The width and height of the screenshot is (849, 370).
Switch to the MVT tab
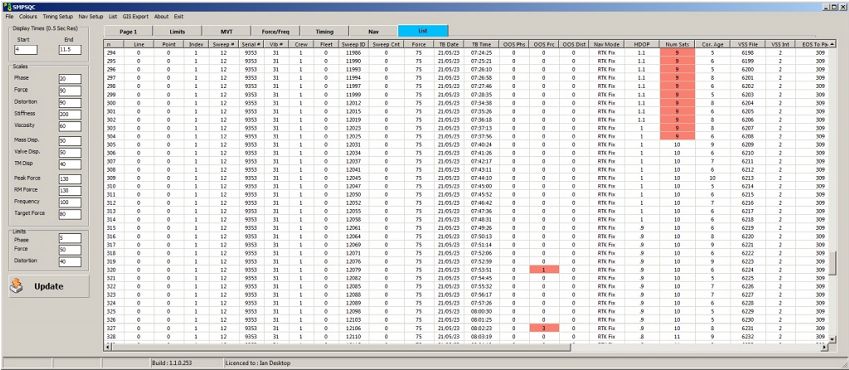pyautogui.click(x=226, y=31)
